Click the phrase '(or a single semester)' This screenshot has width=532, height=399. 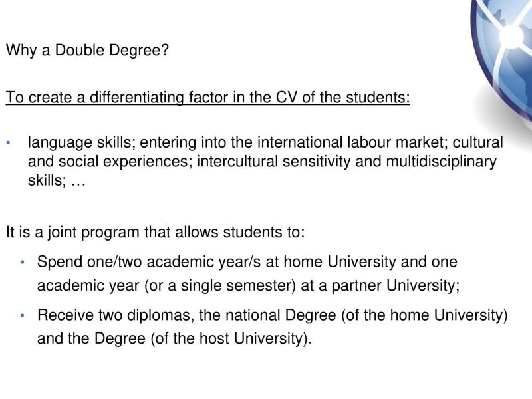(x=220, y=286)
